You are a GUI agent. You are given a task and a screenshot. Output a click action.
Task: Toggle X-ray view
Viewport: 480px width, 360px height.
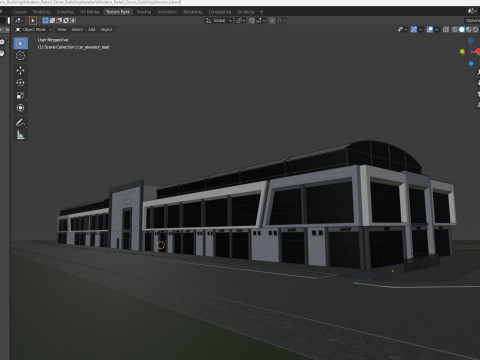pos(446,30)
